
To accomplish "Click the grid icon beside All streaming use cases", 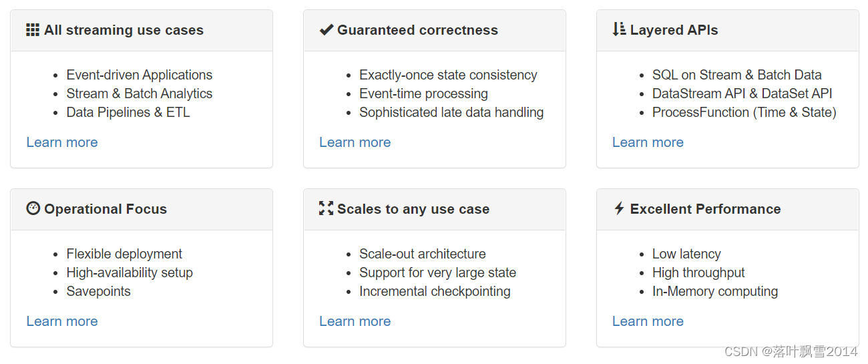I will pyautogui.click(x=33, y=30).
